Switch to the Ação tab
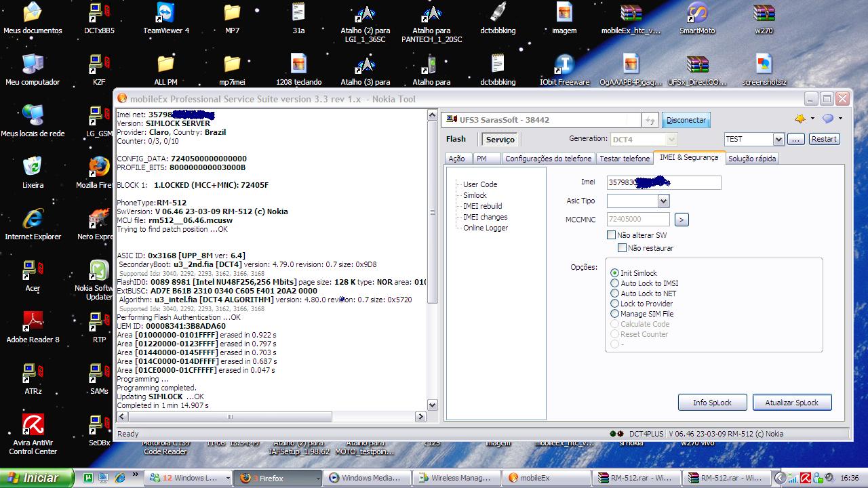The width and height of the screenshot is (868, 488). [x=457, y=159]
